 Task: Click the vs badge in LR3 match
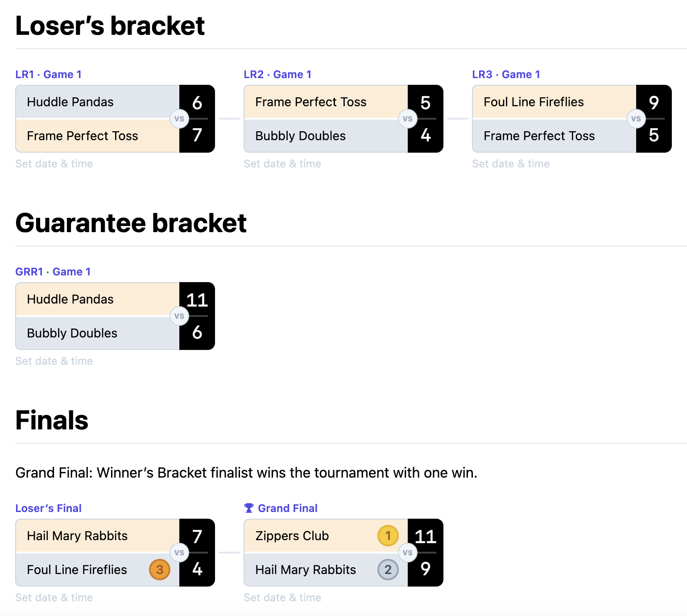point(636,119)
